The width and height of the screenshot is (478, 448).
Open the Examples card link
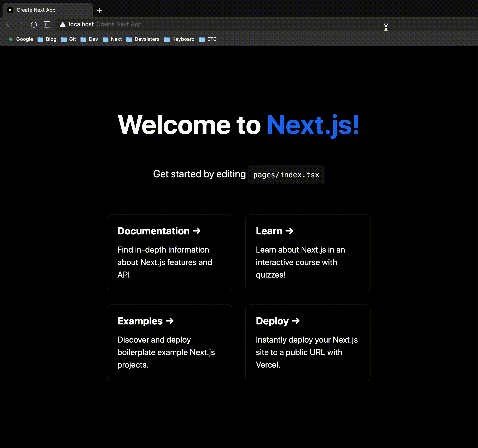pyautogui.click(x=169, y=343)
